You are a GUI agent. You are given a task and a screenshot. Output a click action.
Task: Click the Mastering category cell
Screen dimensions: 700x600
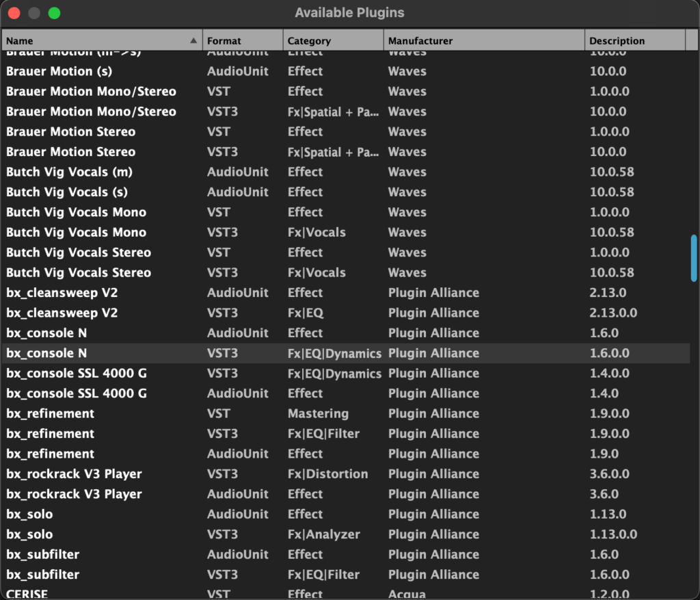point(318,414)
